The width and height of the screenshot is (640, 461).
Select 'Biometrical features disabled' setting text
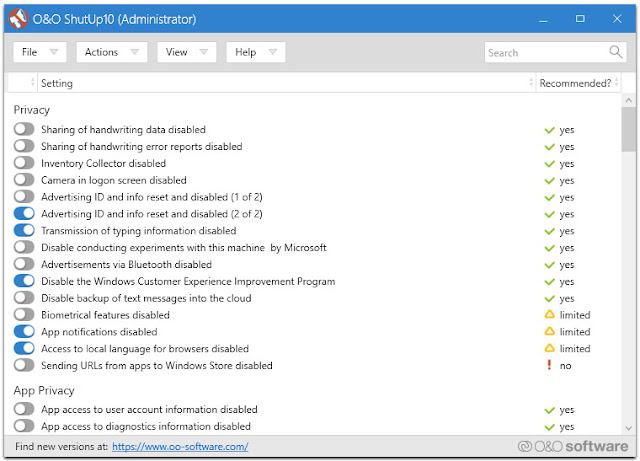coord(105,315)
